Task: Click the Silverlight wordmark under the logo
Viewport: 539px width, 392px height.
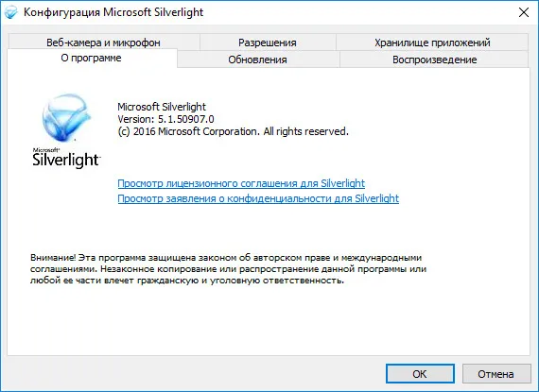Action: tap(66, 160)
